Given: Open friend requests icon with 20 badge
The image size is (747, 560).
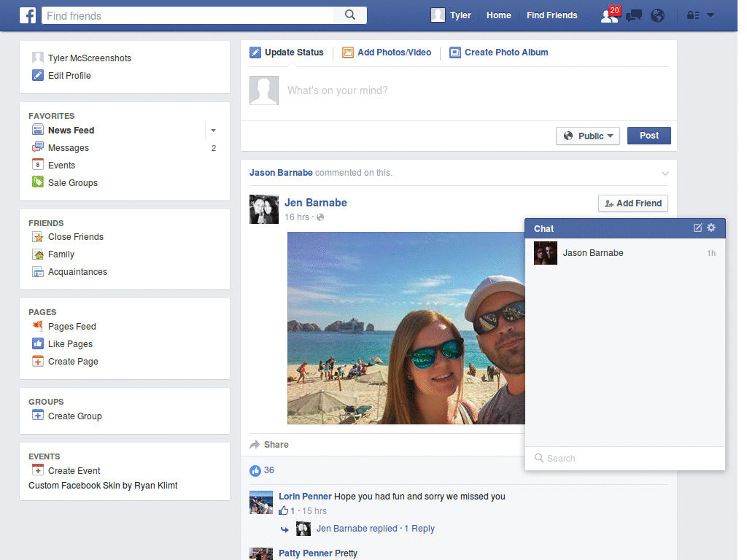Looking at the screenshot, I should click(x=611, y=15).
